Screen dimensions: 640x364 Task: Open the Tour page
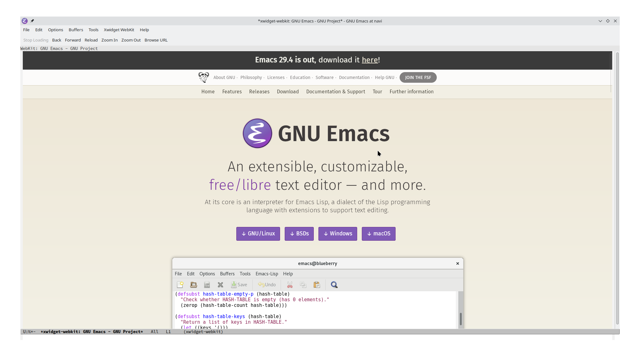377,91
